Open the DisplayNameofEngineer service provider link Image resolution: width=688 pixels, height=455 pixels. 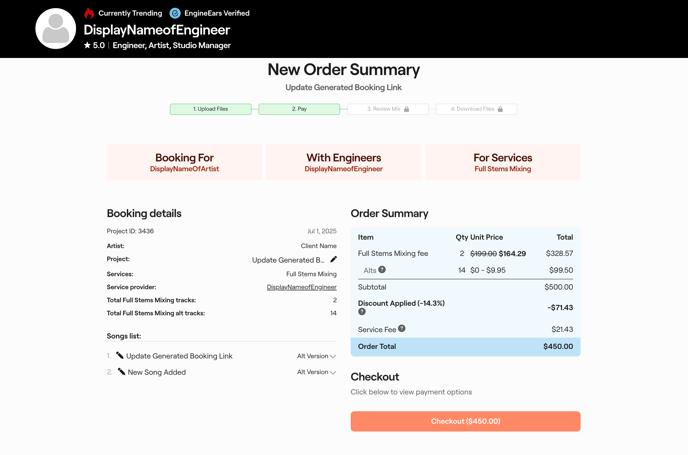pos(301,287)
